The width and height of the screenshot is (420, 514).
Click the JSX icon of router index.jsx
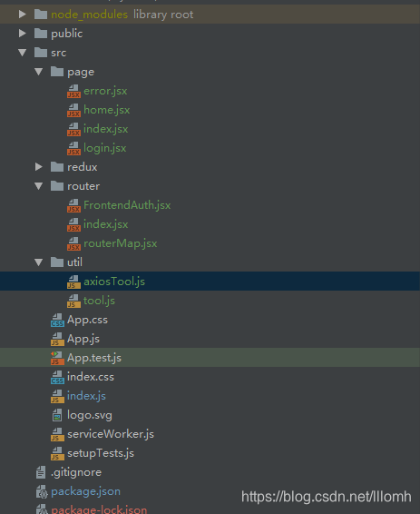pos(73,224)
